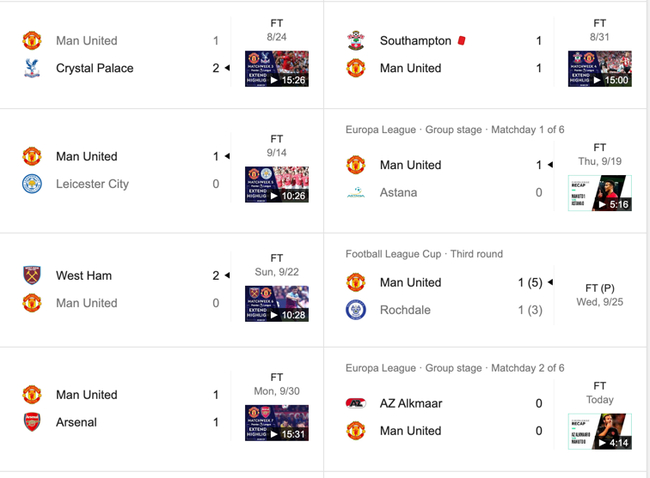Play the Man United vs Arsenal highlights video

tap(277, 423)
